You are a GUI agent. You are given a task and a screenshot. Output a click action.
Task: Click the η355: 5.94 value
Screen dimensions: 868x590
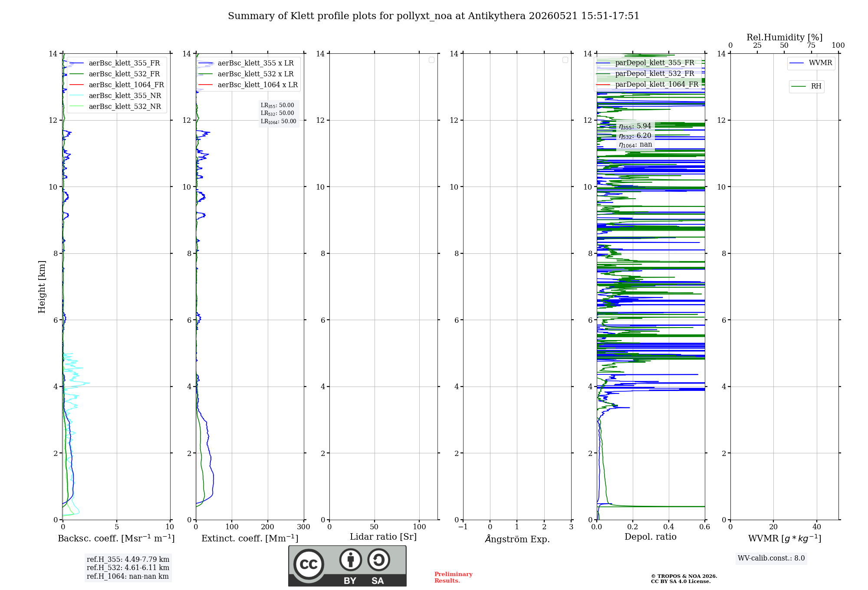coord(635,126)
